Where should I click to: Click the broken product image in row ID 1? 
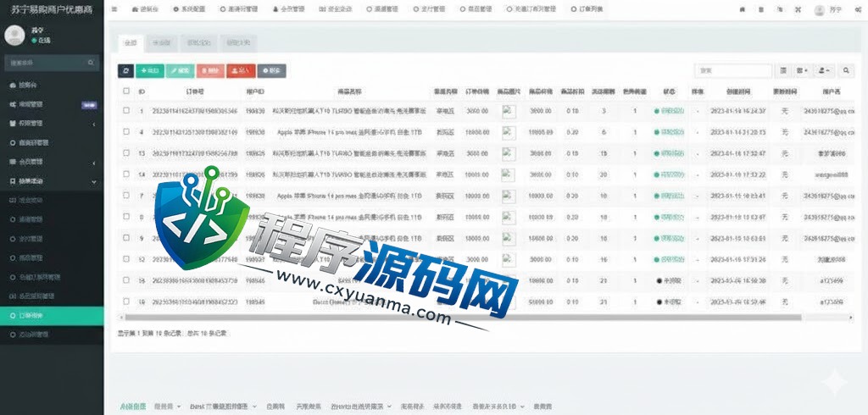tap(509, 111)
